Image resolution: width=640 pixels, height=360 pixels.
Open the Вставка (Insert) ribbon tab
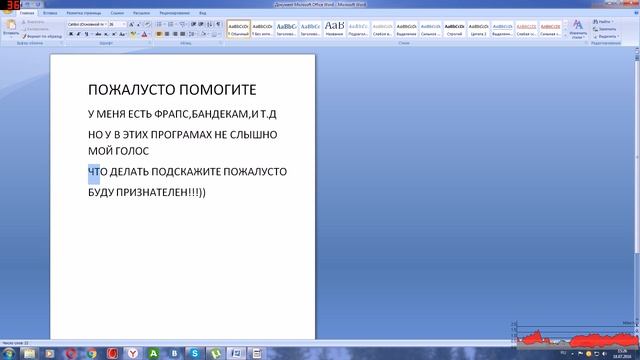tap(50, 13)
